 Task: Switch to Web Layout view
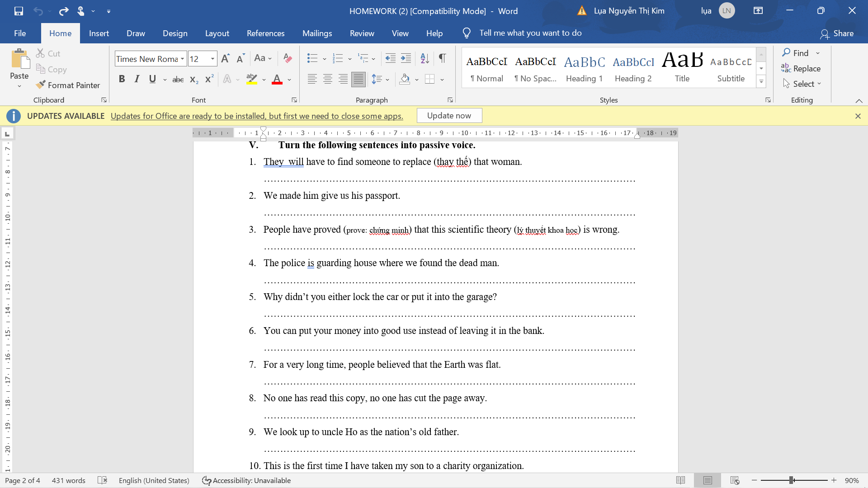tap(735, 480)
